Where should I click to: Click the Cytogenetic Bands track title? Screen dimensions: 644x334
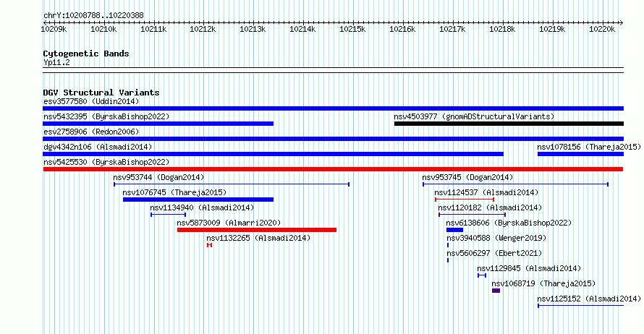86,53
